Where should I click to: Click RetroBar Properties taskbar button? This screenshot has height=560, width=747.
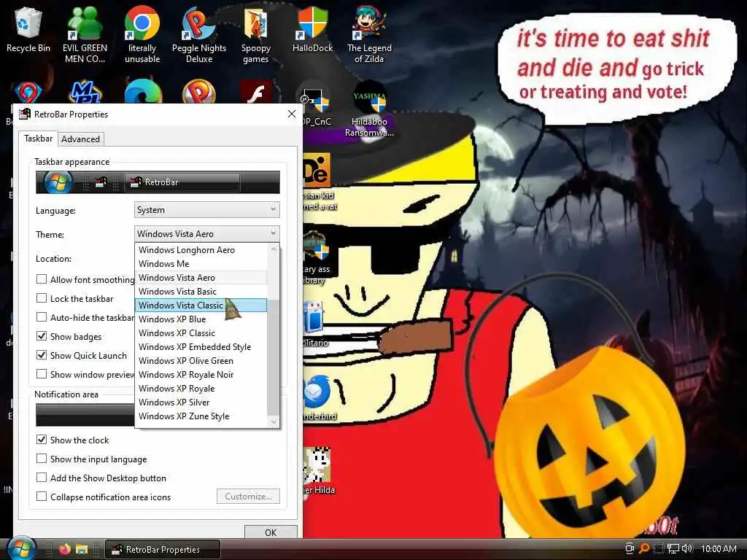[x=163, y=550]
